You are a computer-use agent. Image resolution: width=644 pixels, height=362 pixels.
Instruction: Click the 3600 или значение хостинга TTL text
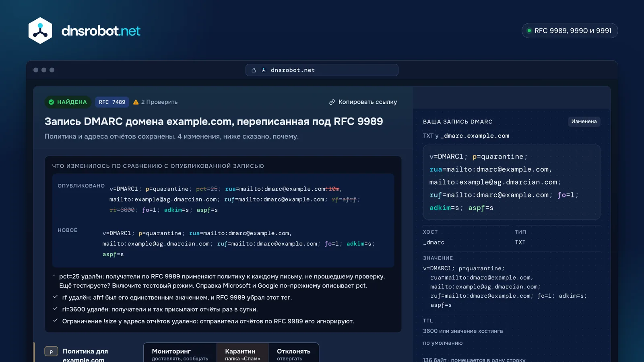(x=463, y=331)
